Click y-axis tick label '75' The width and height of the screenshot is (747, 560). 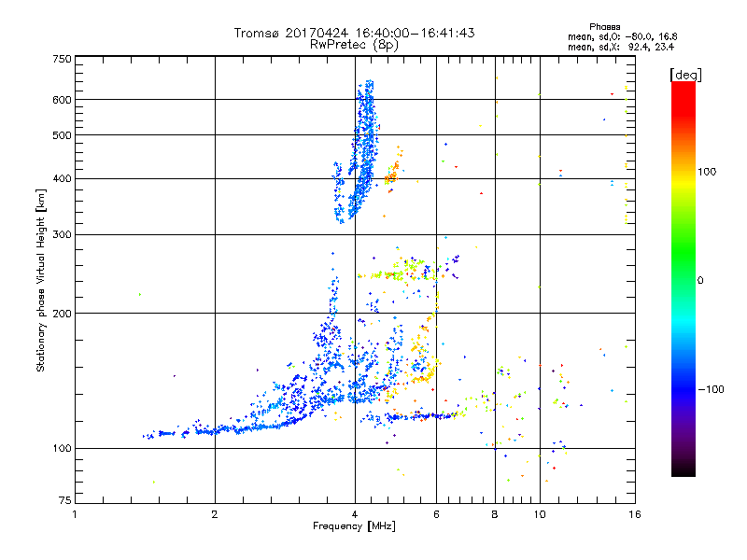click(65, 500)
